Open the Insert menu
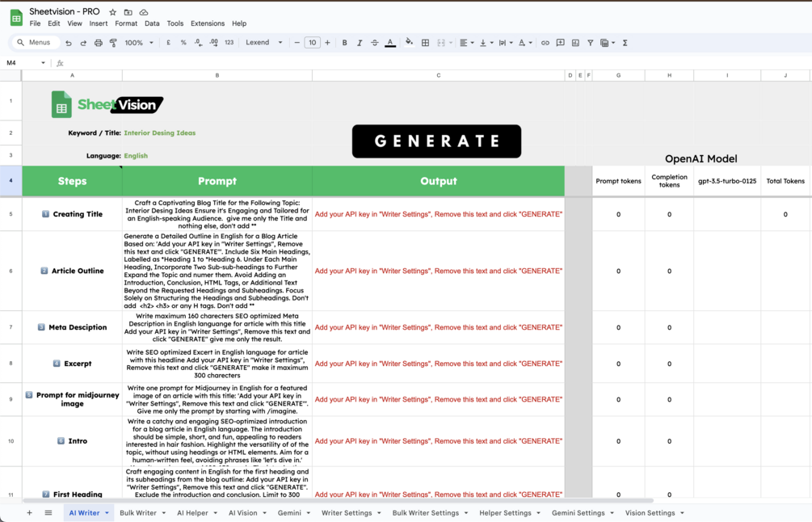 click(99, 23)
